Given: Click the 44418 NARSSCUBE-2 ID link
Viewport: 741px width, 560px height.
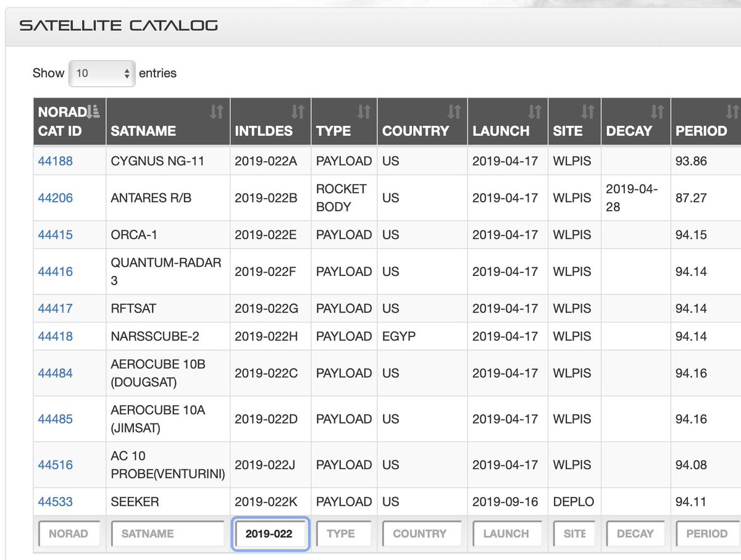Looking at the screenshot, I should (55, 336).
